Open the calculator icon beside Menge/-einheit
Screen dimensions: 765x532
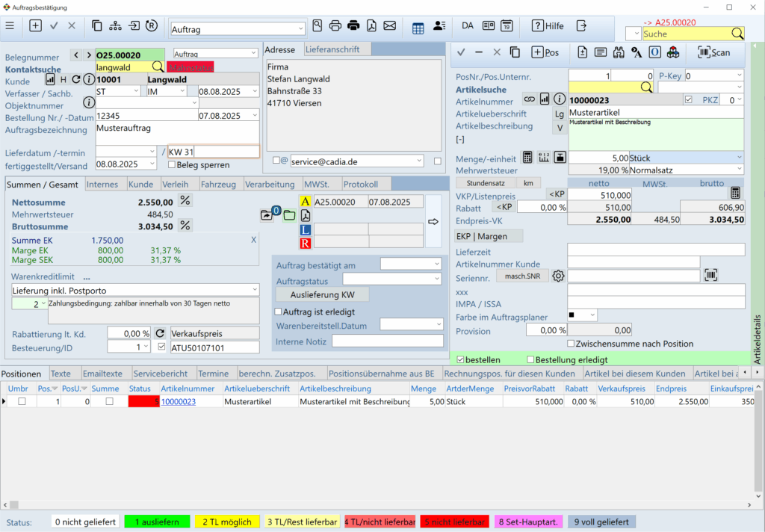click(x=527, y=158)
